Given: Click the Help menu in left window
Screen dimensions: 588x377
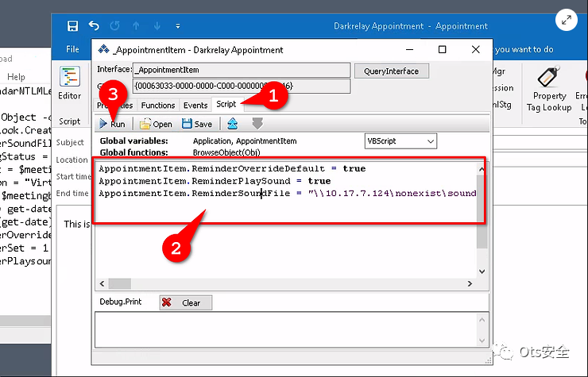Looking at the screenshot, I should pos(16,77).
